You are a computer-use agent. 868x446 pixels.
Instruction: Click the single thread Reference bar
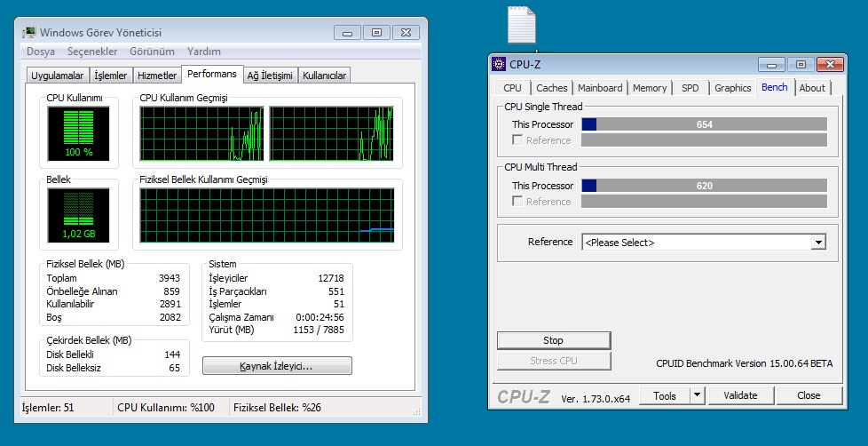pyautogui.click(x=704, y=140)
